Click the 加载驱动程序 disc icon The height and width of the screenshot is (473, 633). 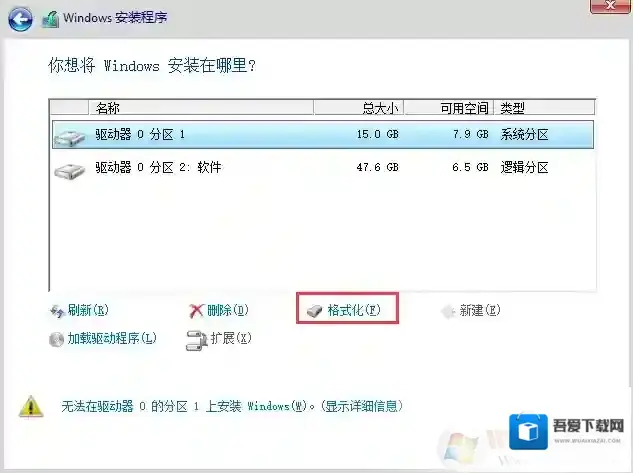56,339
